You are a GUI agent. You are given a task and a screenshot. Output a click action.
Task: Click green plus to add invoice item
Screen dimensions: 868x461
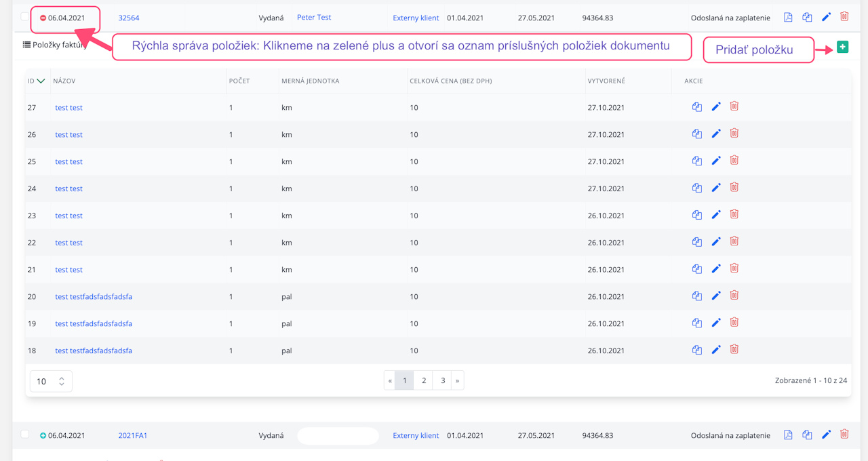842,47
